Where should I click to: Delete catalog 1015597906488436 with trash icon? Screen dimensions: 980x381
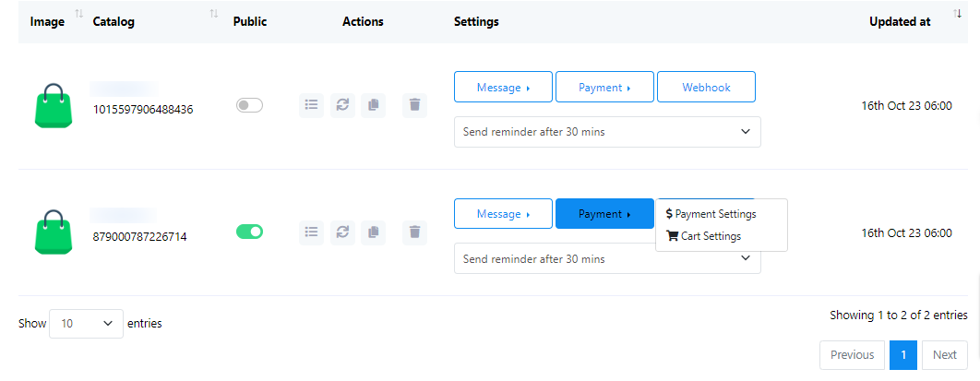pyautogui.click(x=415, y=105)
